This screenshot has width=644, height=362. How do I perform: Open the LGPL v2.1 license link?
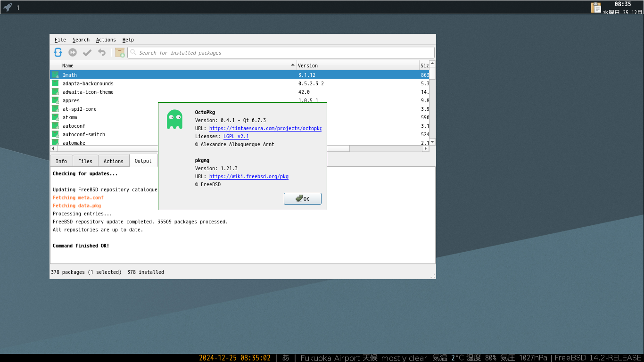236,136
